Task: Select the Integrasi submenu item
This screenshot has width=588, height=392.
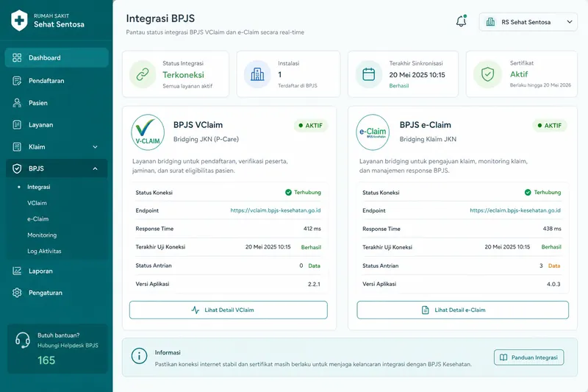Action: 39,187
